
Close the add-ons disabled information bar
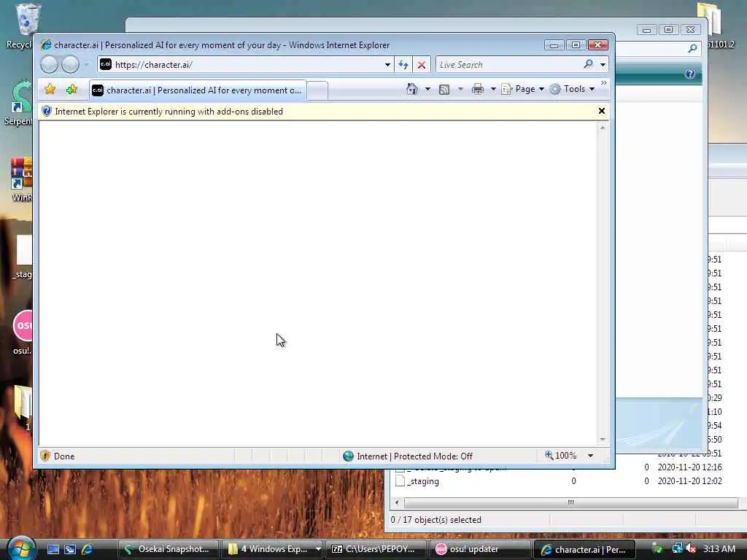pos(602,111)
